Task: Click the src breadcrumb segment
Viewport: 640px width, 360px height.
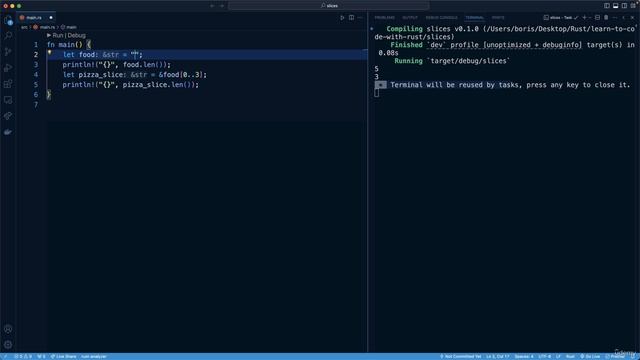Action: pos(24,27)
